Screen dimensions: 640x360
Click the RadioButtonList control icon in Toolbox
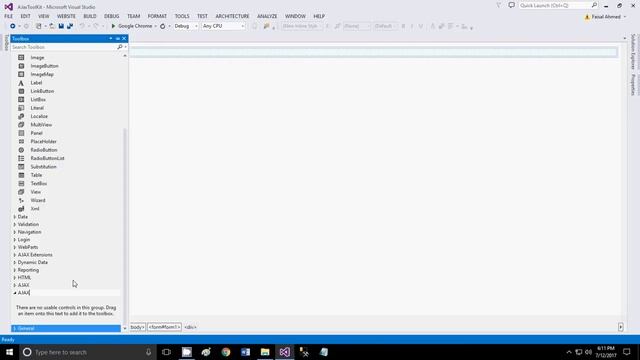click(x=21, y=158)
